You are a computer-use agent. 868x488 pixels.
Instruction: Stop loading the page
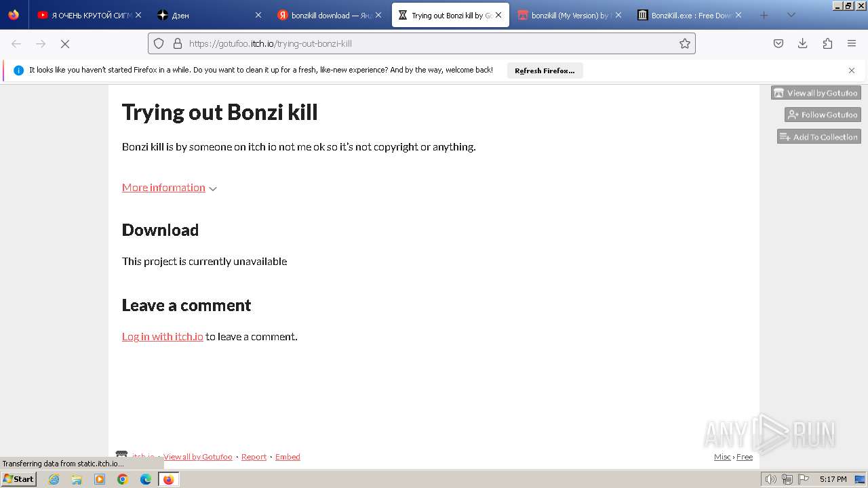[65, 43]
